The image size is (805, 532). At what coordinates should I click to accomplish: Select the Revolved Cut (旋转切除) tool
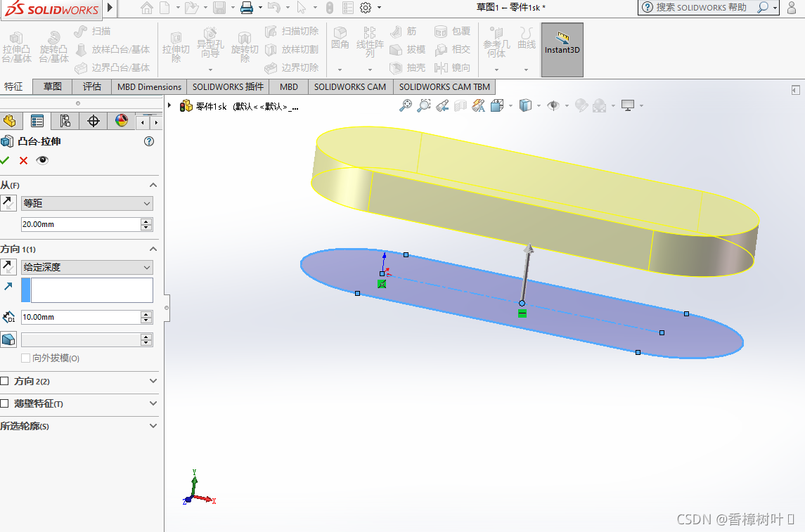click(x=245, y=47)
